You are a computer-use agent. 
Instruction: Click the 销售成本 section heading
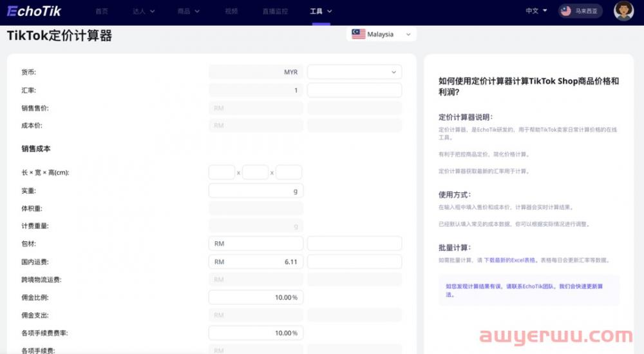click(35, 149)
